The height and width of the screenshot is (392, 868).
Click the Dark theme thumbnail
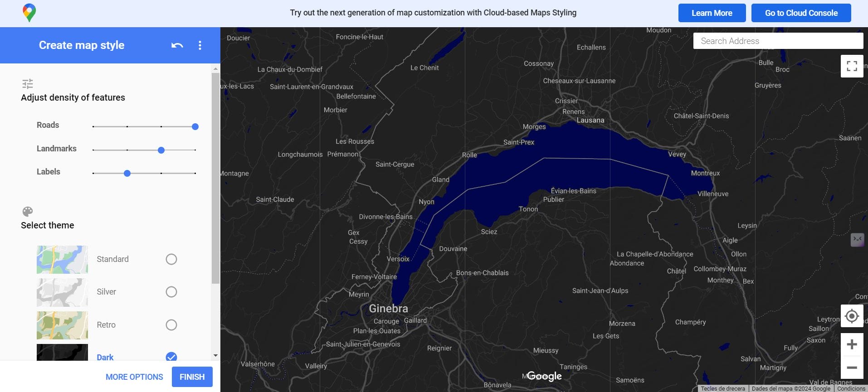(x=62, y=353)
